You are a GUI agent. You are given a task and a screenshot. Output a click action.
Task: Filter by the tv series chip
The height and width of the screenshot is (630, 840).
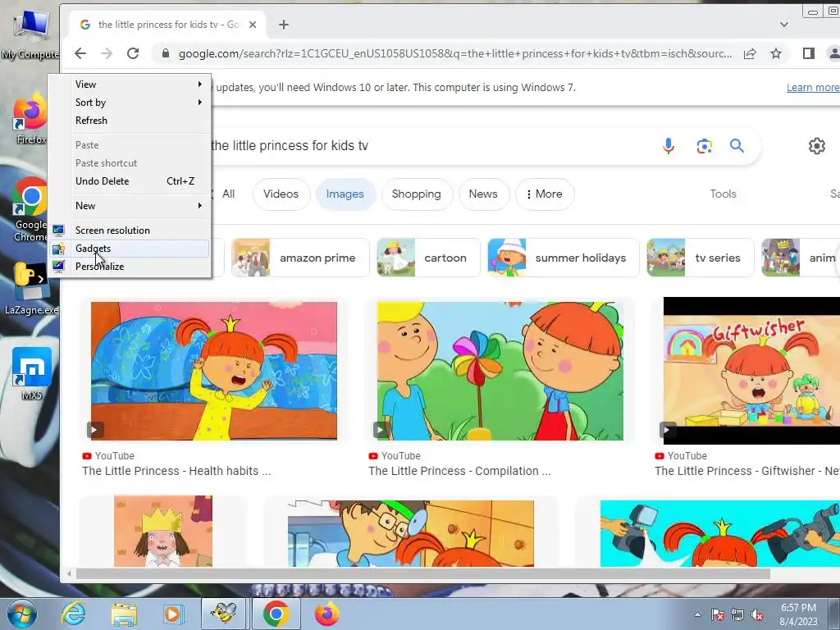click(701, 258)
